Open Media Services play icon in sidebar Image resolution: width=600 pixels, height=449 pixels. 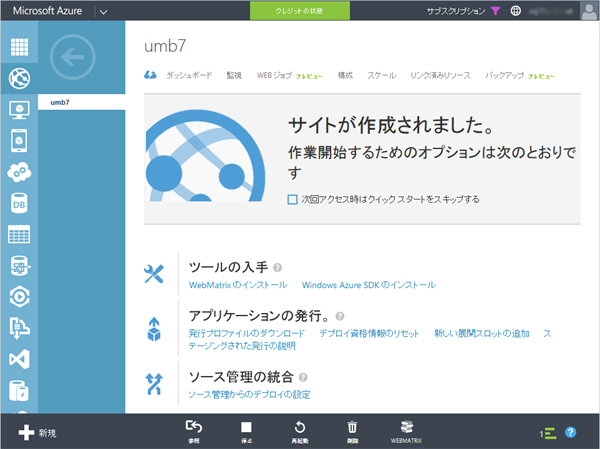click(19, 297)
